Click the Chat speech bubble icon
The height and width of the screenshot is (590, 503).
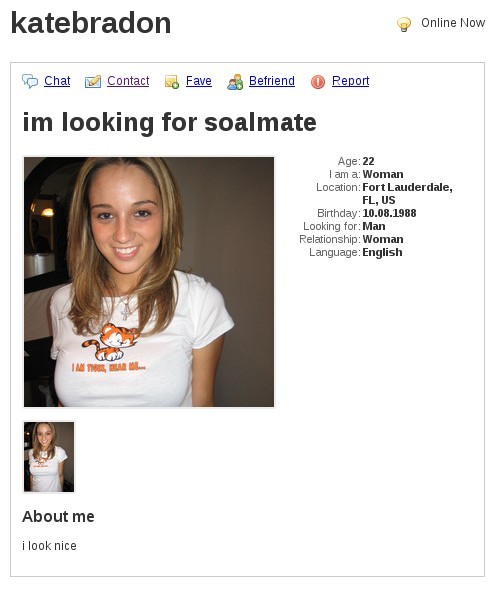pos(30,81)
